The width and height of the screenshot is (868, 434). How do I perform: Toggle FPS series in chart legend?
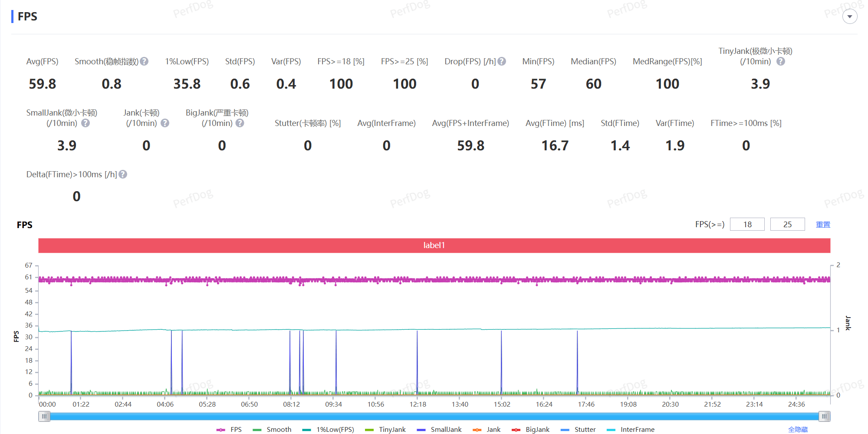point(230,430)
